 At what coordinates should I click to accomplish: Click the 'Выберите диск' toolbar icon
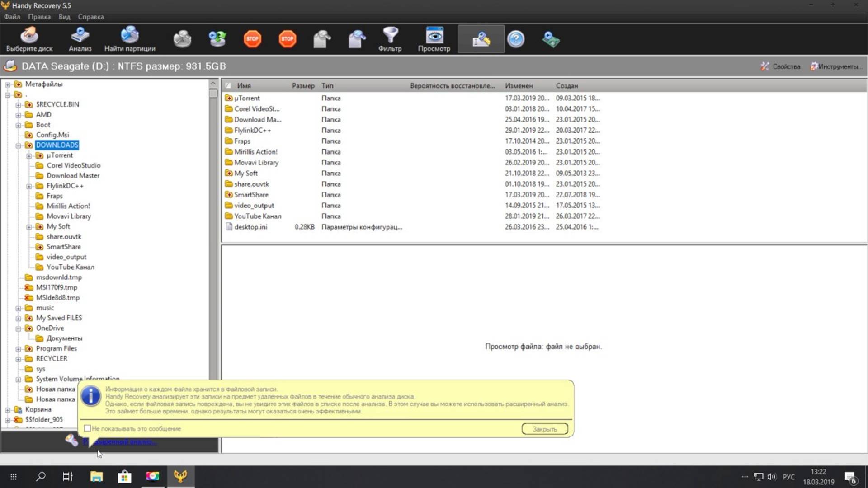tap(29, 39)
